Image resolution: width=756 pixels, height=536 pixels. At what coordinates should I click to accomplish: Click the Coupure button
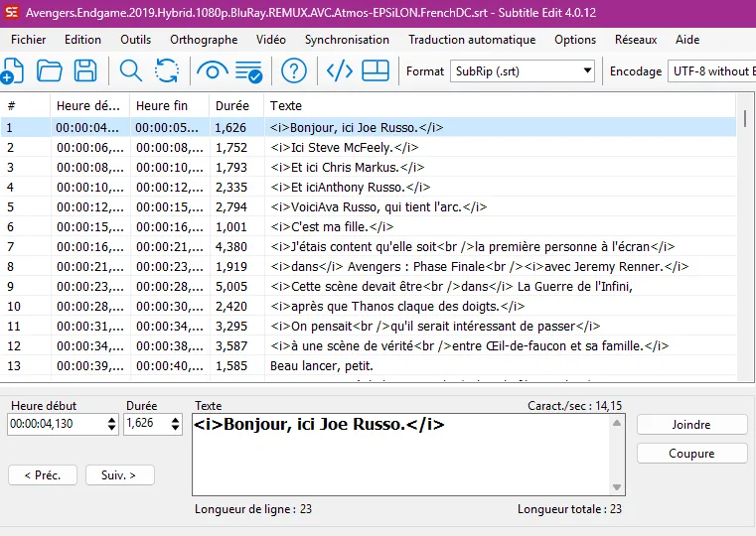pos(691,454)
